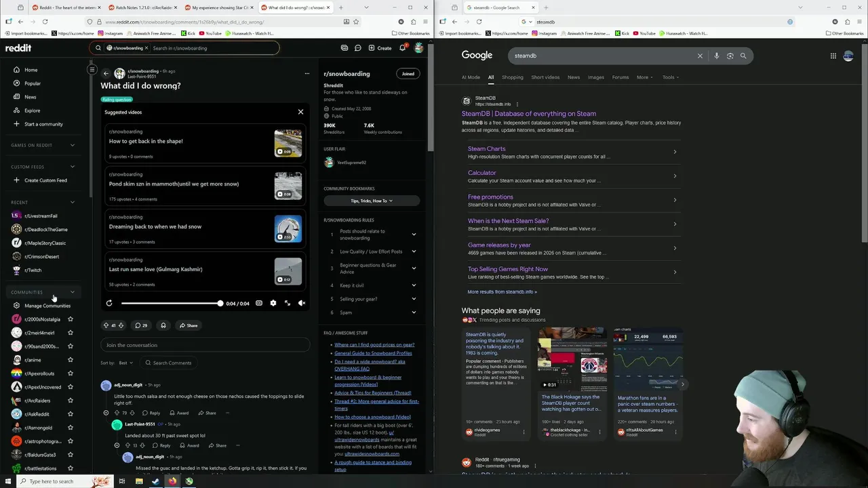Image resolution: width=868 pixels, height=488 pixels.
Task: Click Windows Start button on taskbar
Action: click(7, 481)
